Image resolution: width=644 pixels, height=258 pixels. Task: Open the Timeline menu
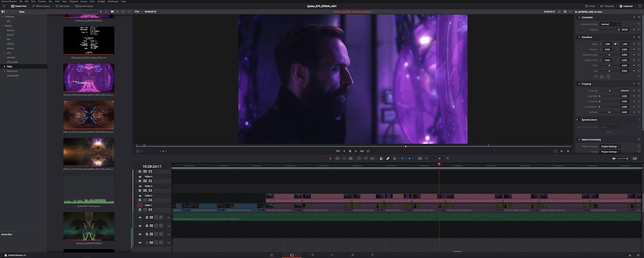(42, 2)
